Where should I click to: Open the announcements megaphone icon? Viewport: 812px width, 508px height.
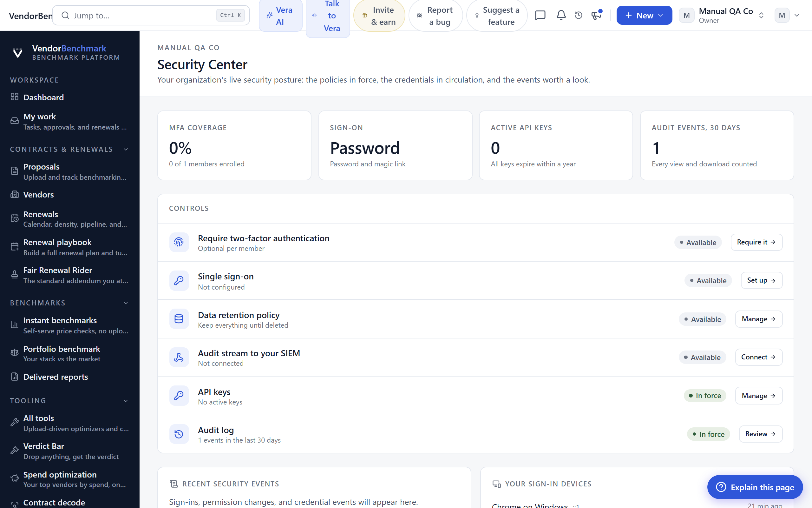pos(596,16)
